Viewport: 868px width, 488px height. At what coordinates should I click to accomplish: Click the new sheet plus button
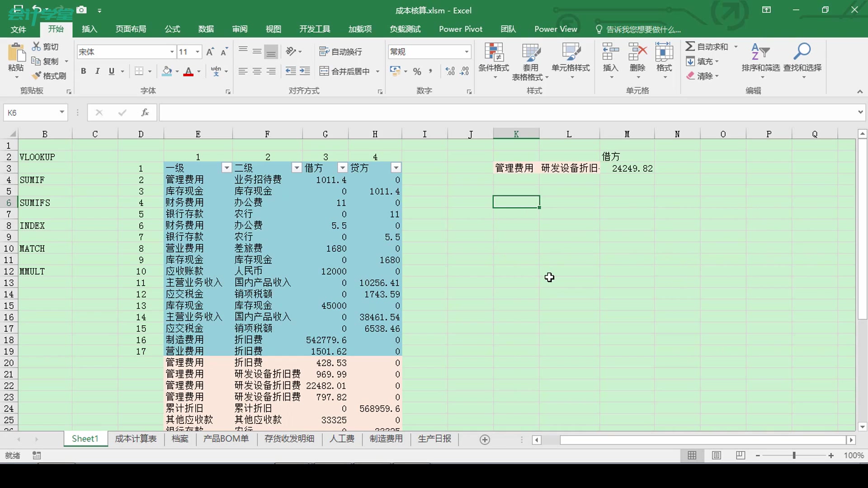click(x=485, y=439)
